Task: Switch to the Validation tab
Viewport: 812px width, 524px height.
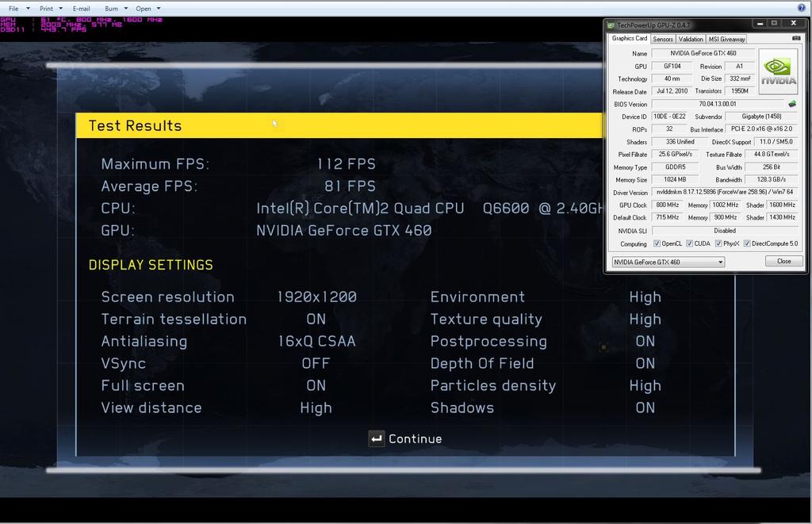Action: [x=691, y=39]
